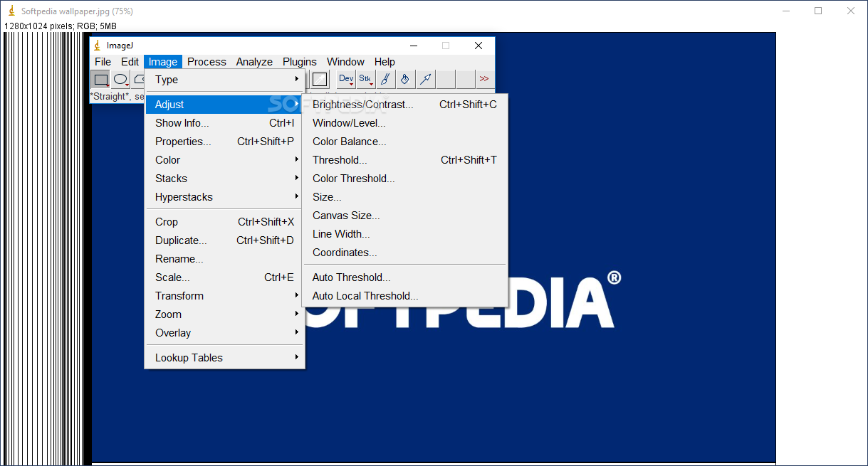Viewport: 868px width, 466px height.
Task: Open the Stk stacks menu tool
Action: [x=365, y=79]
